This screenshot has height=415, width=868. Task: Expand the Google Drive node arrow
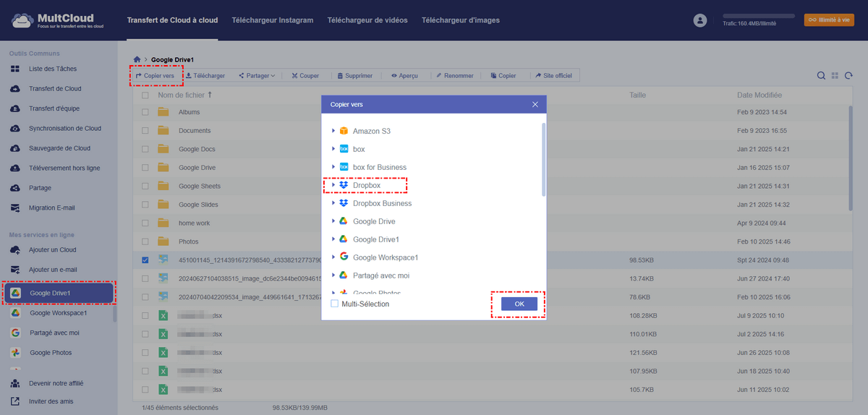click(333, 221)
